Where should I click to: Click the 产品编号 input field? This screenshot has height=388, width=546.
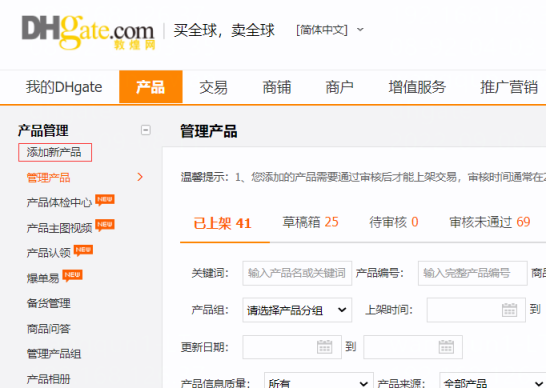(x=473, y=273)
